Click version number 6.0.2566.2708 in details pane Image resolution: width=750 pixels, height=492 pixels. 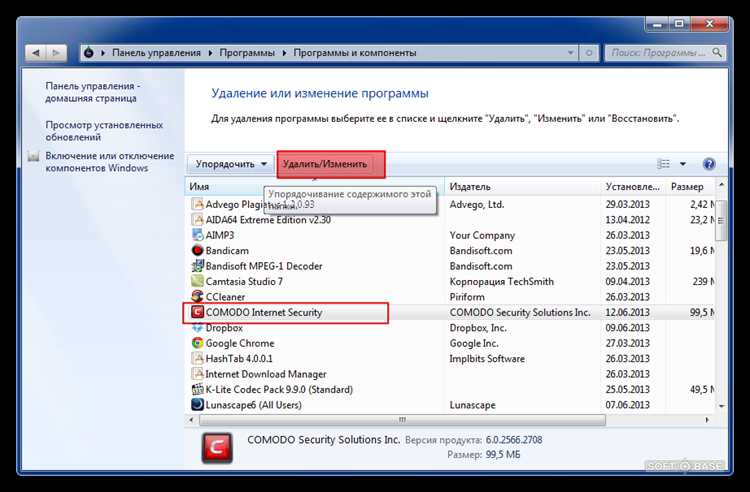point(514,439)
